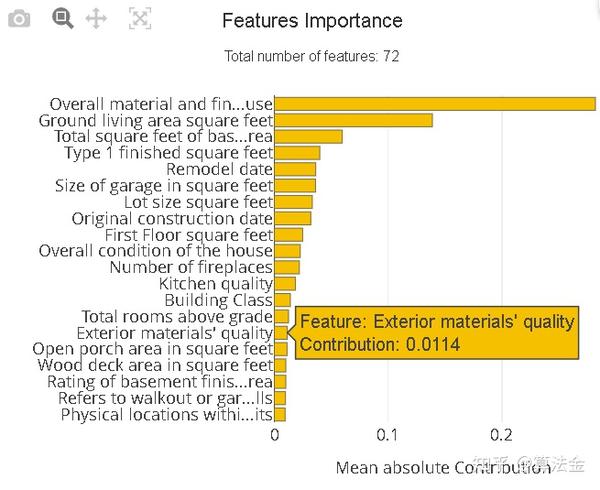Click the Overall material and finish bar

434,104
